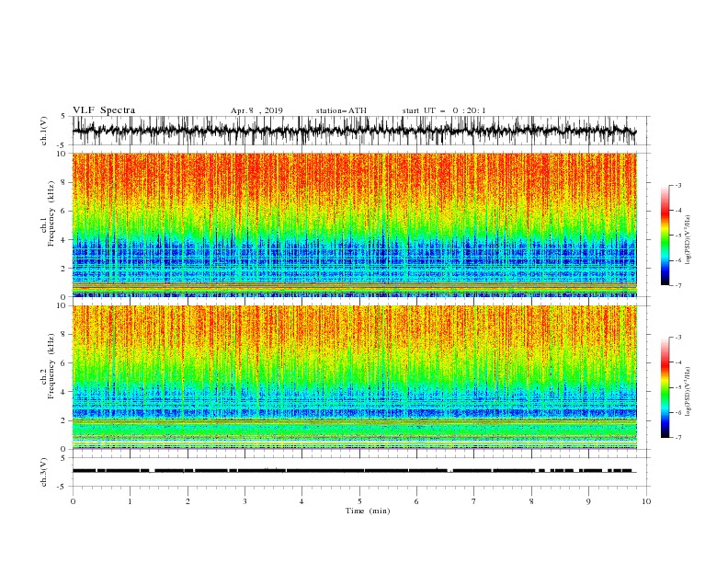Click tick label "9" on the Time axis
Viewport: 728px width, 563px height.
point(588,501)
